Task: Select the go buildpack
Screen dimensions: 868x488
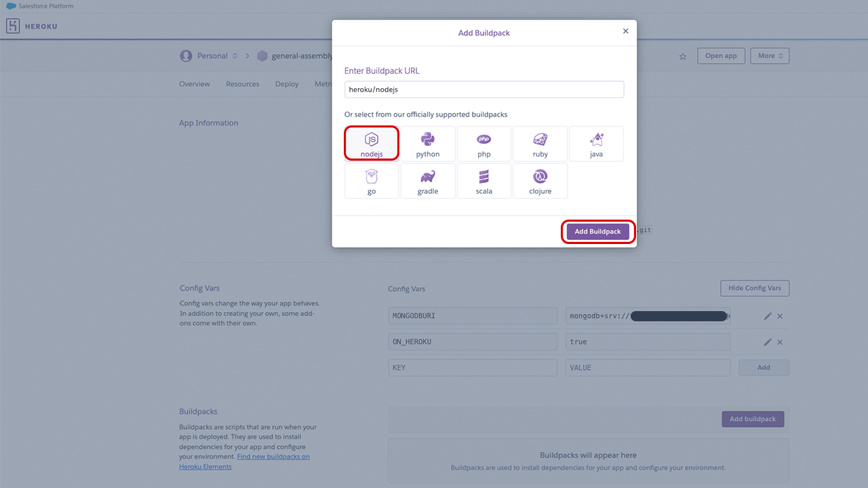Action: (x=372, y=181)
